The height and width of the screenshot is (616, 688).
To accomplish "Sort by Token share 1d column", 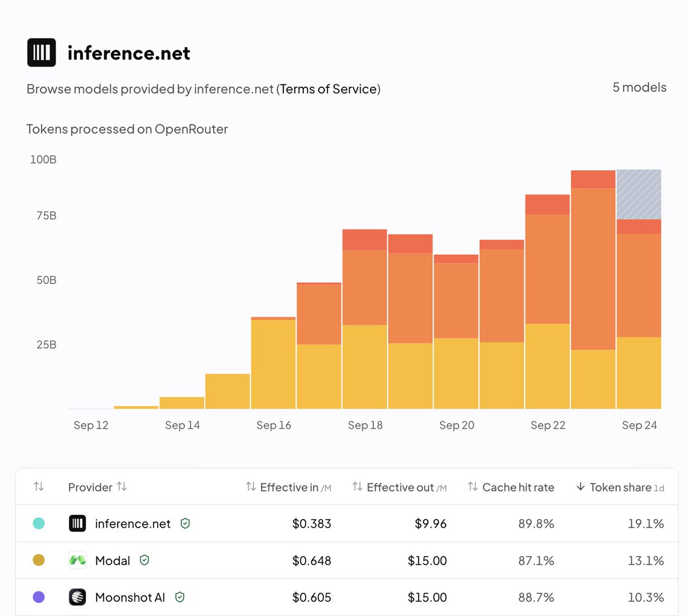I will [620, 487].
